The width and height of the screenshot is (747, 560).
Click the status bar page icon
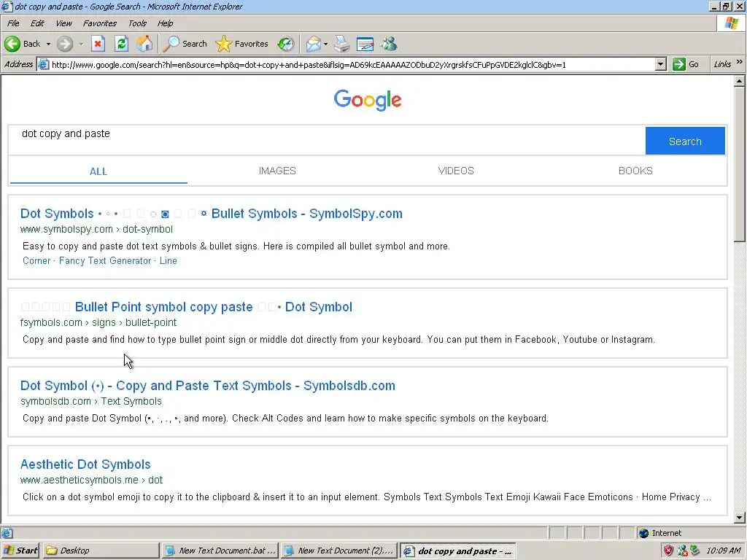[7, 533]
